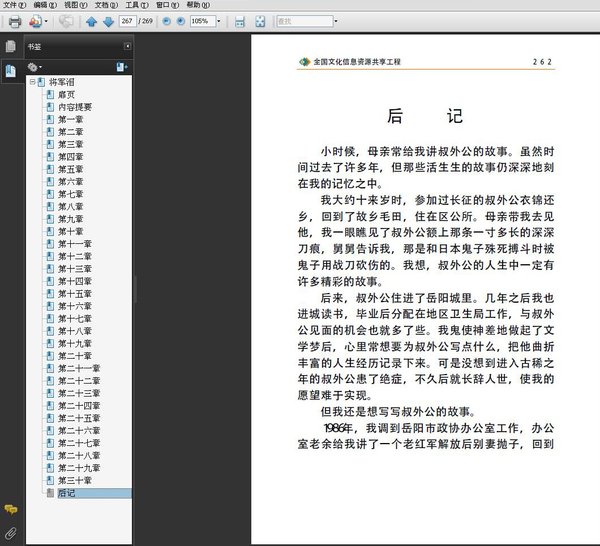The width and height of the screenshot is (600, 546).
Task: Go to previous page with up arrow
Action: pyautogui.click(x=91, y=21)
